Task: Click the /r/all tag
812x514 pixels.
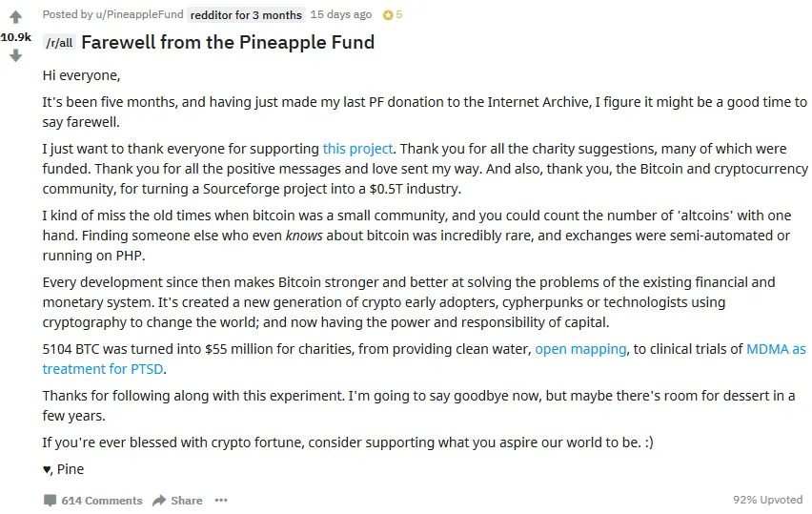Action: pos(59,43)
